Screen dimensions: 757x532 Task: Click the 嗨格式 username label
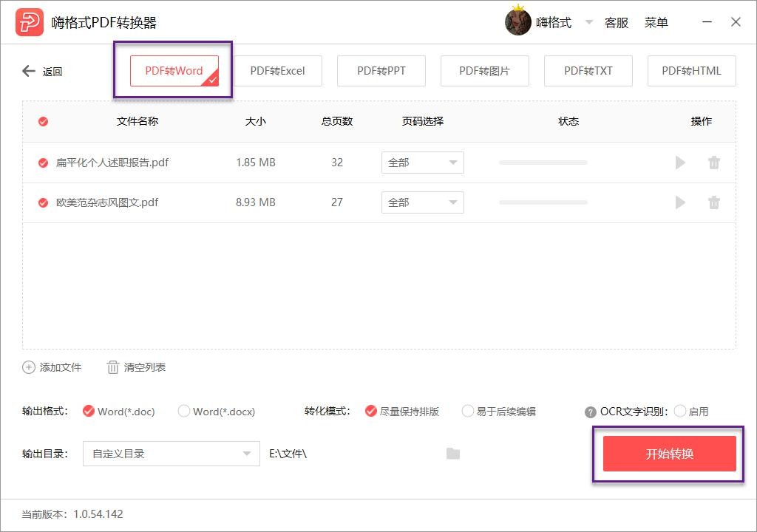(553, 23)
